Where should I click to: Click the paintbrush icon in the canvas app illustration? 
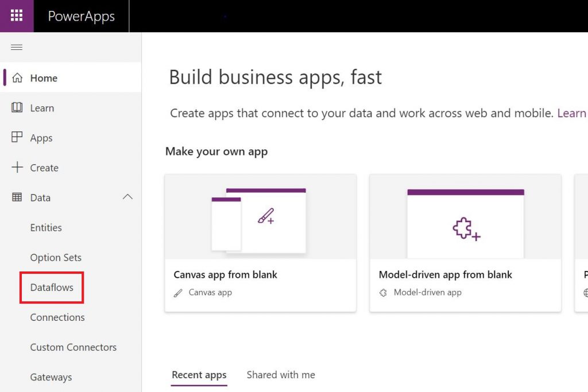266,216
